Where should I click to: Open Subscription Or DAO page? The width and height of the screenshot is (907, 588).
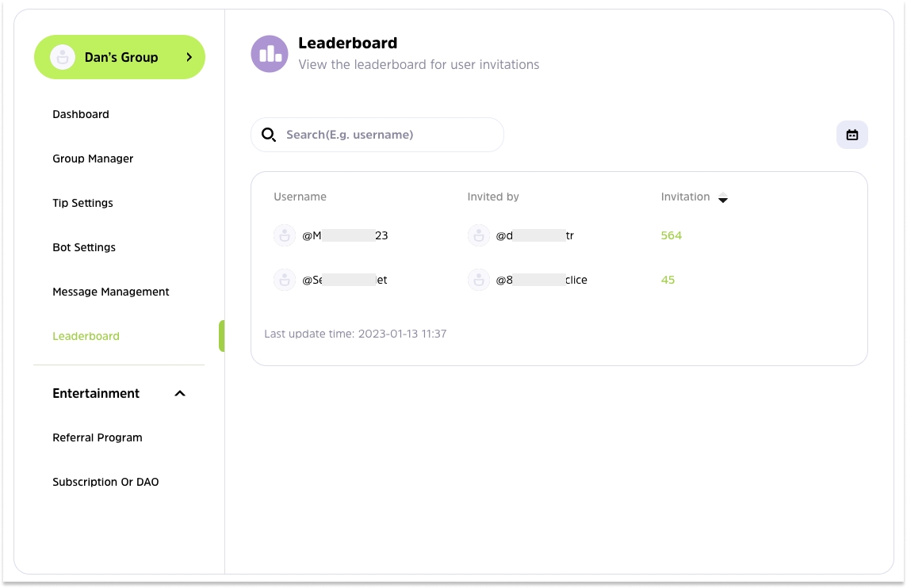point(105,482)
